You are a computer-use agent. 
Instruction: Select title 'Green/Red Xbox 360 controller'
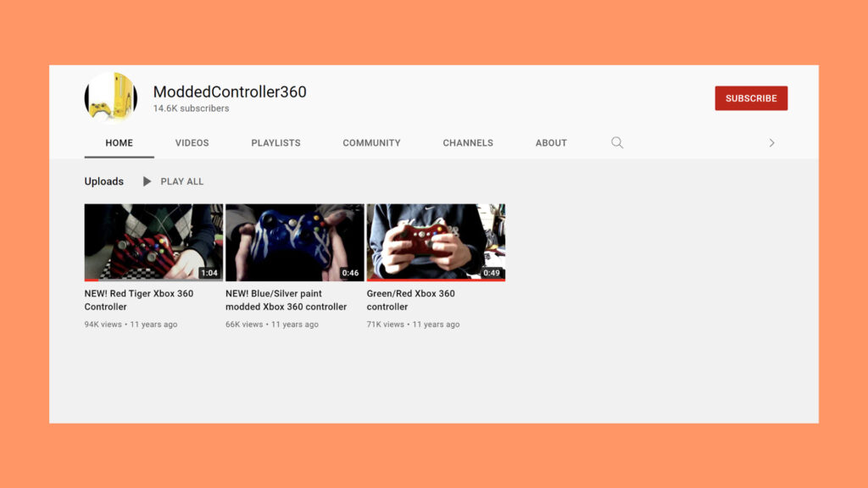[x=411, y=300]
